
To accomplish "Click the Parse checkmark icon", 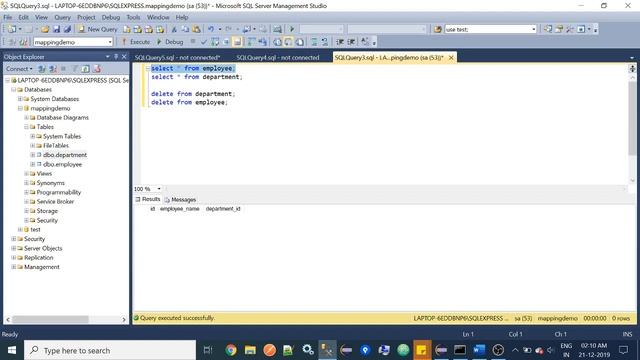I will (x=204, y=42).
